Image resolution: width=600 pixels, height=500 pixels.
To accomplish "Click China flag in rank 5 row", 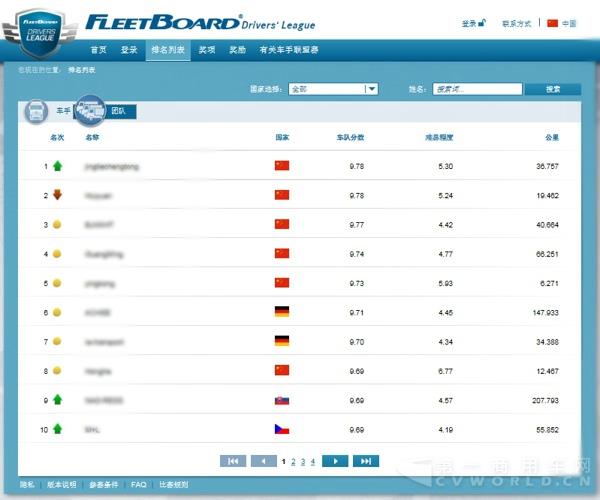I will pyautogui.click(x=282, y=283).
